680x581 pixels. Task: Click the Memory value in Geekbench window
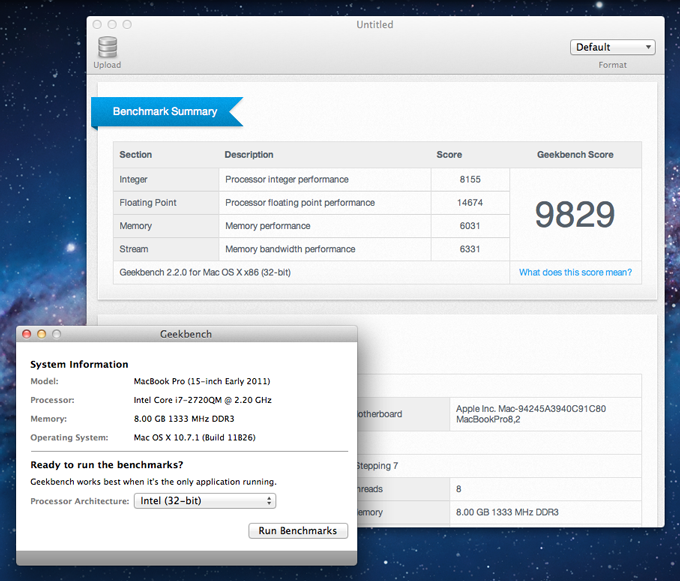coord(184,419)
